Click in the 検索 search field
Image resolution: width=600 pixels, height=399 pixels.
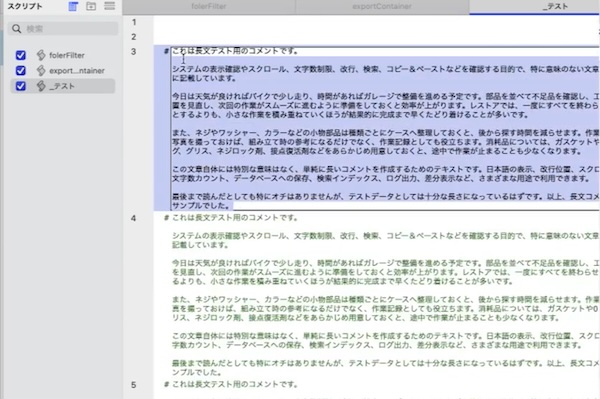[x=63, y=29]
